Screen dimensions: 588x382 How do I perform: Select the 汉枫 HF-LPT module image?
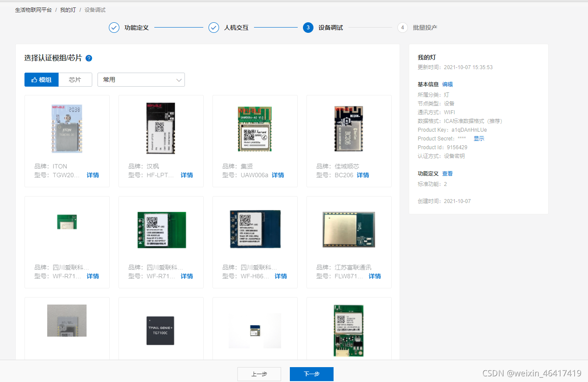[x=160, y=128]
